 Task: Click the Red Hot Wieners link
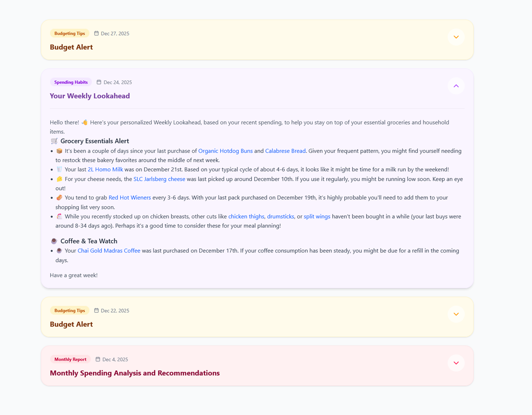(x=129, y=198)
